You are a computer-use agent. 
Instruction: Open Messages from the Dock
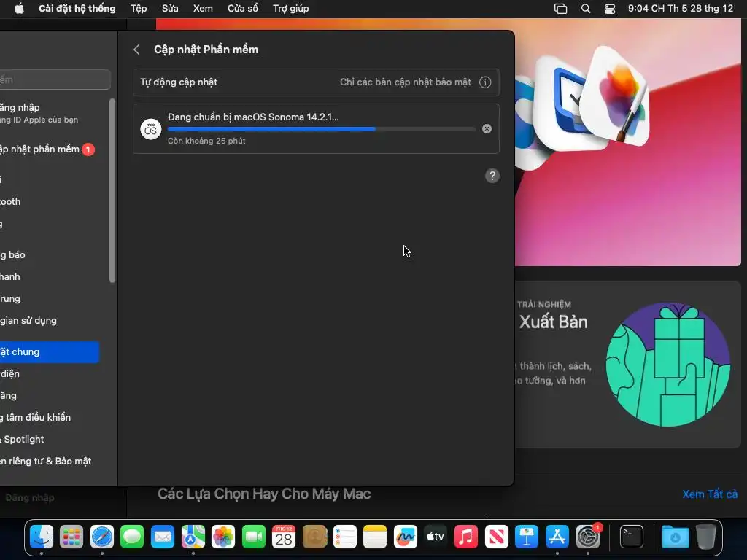click(x=132, y=537)
